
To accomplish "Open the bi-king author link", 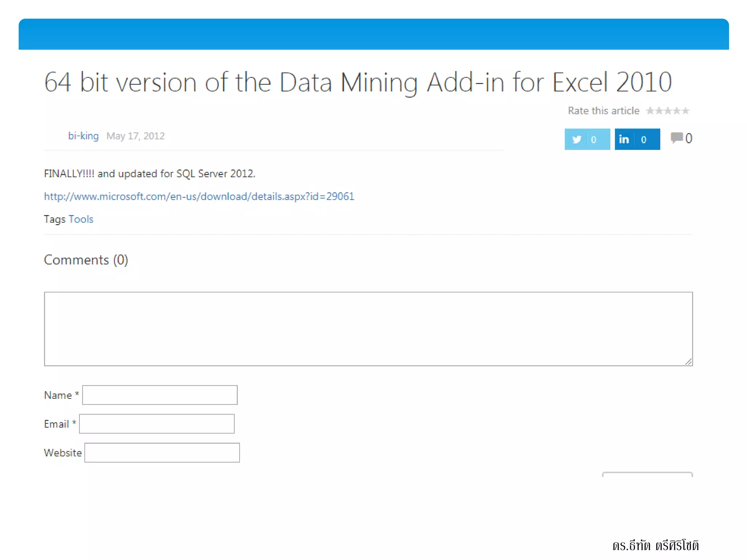I will [x=83, y=136].
